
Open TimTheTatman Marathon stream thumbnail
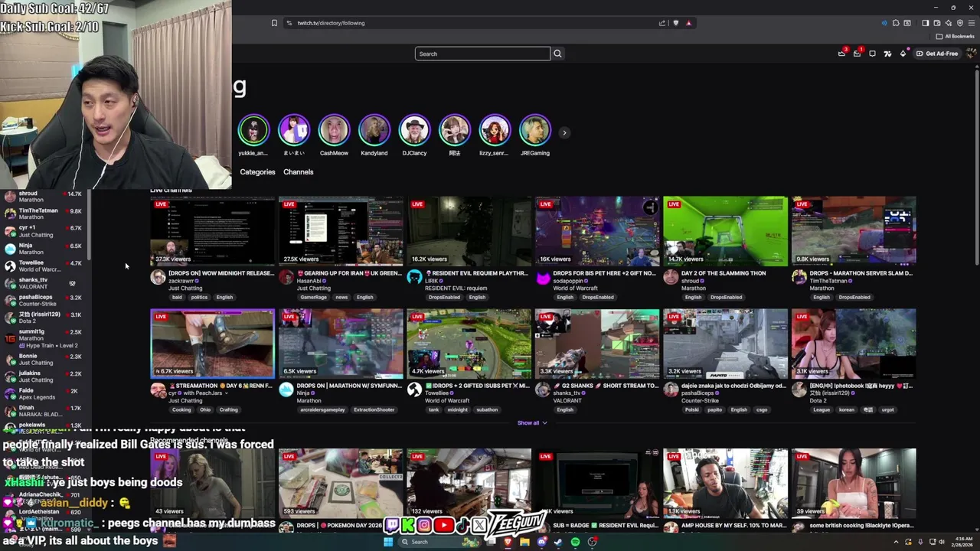tap(854, 230)
